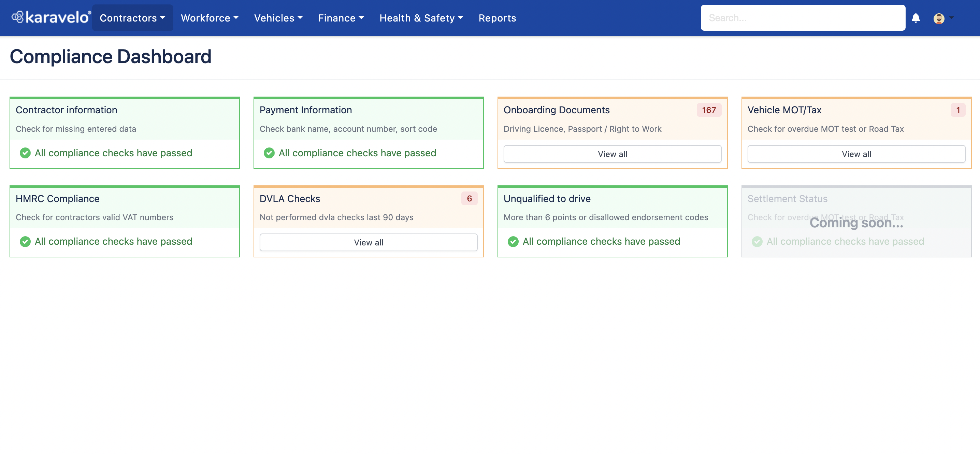Viewport: 980px width, 454px height.
Task: Click the search input field
Action: [803, 17]
